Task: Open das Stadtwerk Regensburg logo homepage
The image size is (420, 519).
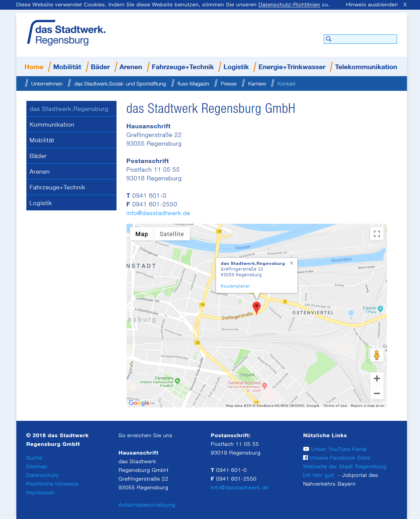Action: (66, 32)
